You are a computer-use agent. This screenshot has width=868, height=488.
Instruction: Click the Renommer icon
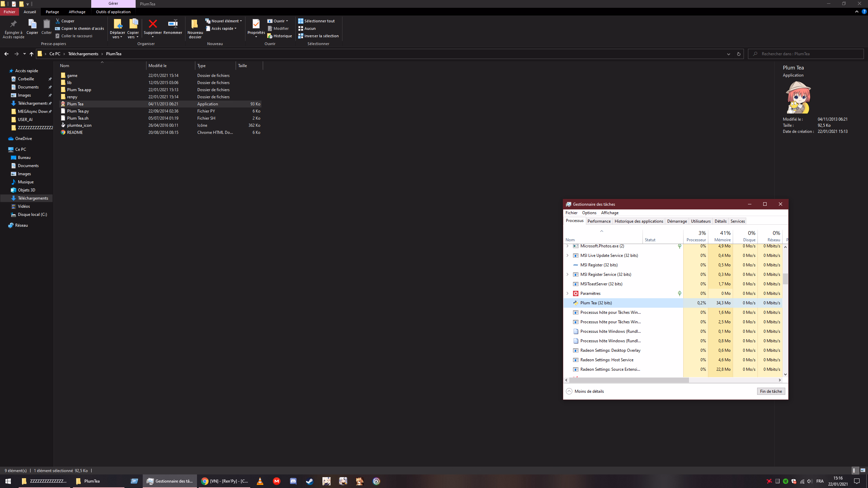pos(173,24)
